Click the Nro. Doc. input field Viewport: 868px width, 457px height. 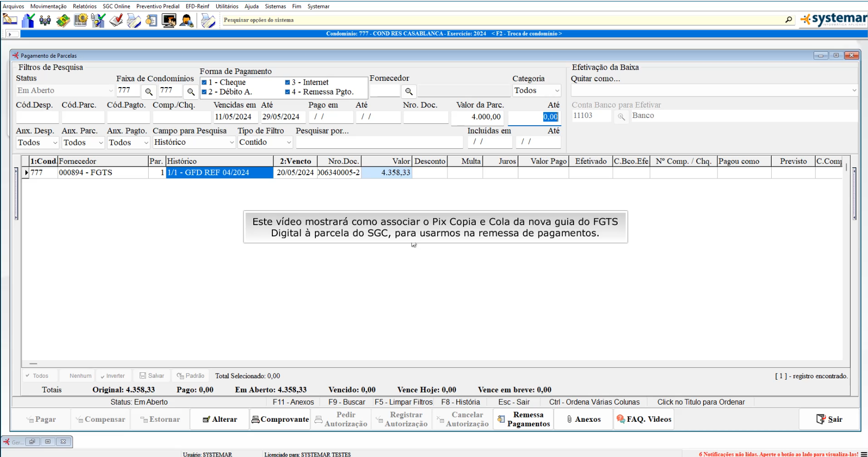[x=425, y=117]
